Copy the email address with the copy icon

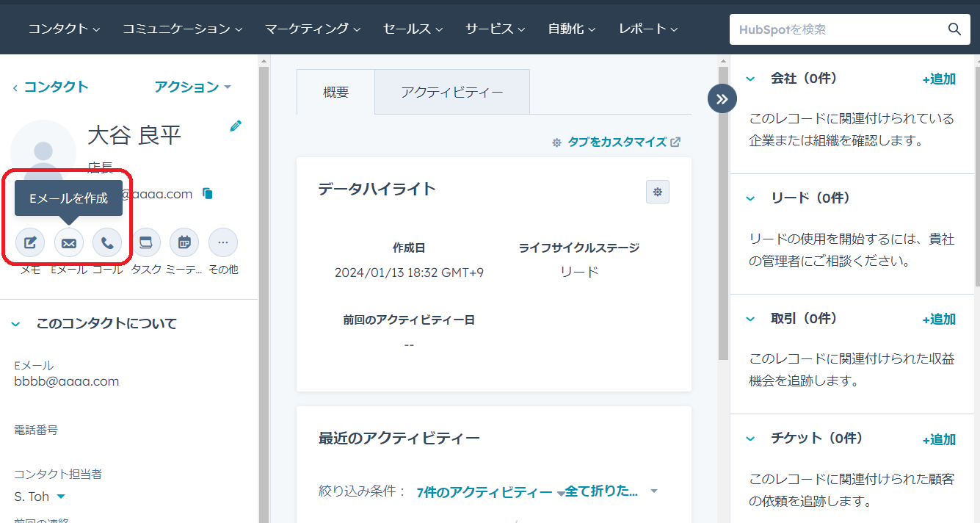click(x=208, y=194)
